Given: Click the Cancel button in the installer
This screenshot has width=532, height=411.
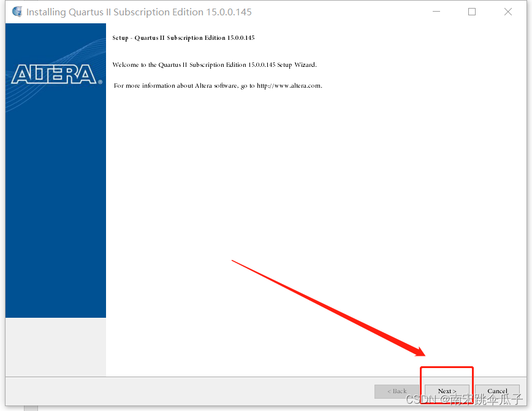Looking at the screenshot, I should click(497, 391).
